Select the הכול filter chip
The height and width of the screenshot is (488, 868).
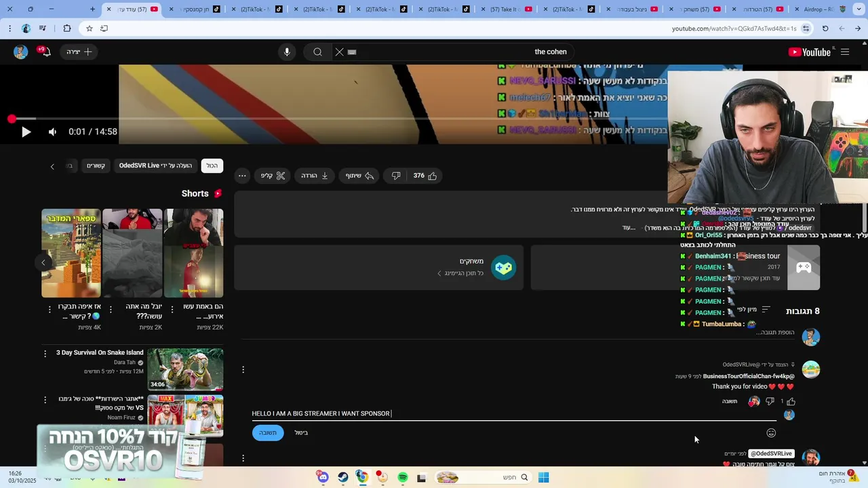212,165
